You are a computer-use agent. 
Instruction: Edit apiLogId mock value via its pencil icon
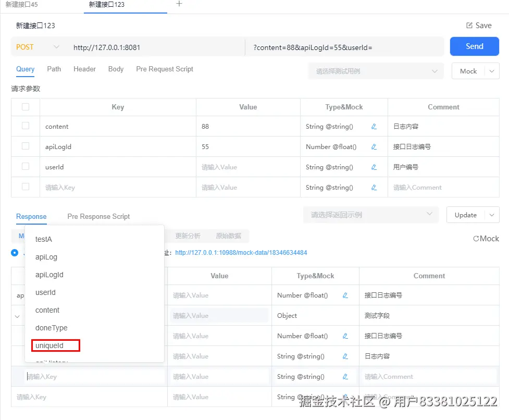click(x=374, y=146)
